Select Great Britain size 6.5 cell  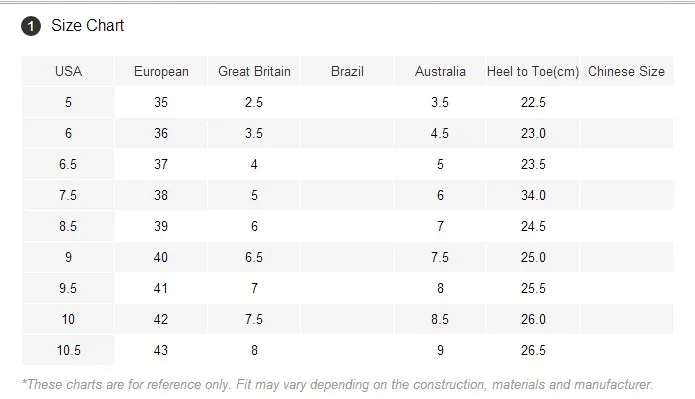coord(254,257)
